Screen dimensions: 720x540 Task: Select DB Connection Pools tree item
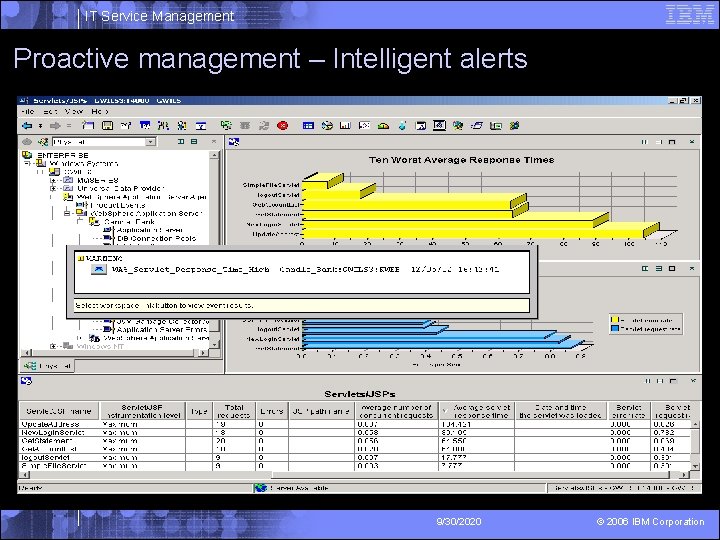156,238
